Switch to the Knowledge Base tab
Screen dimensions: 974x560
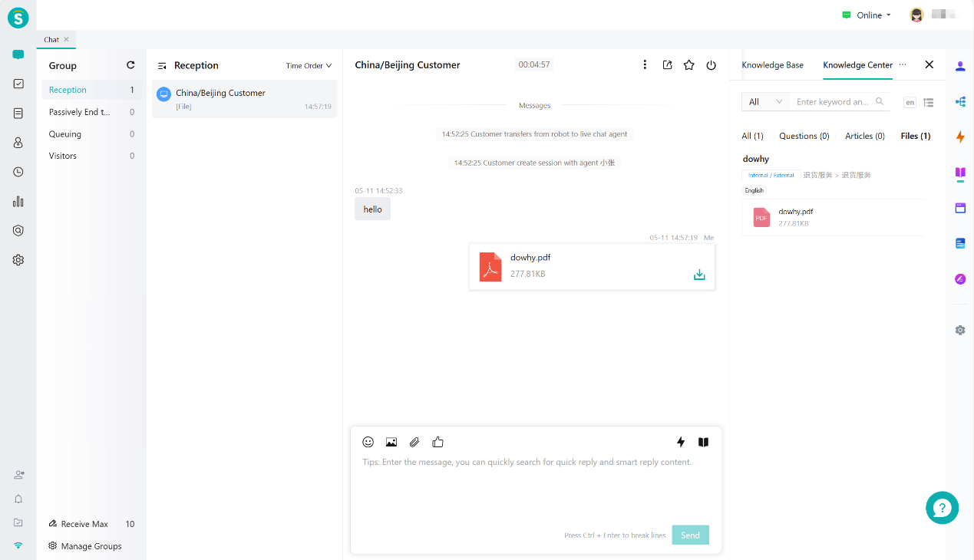coord(772,65)
